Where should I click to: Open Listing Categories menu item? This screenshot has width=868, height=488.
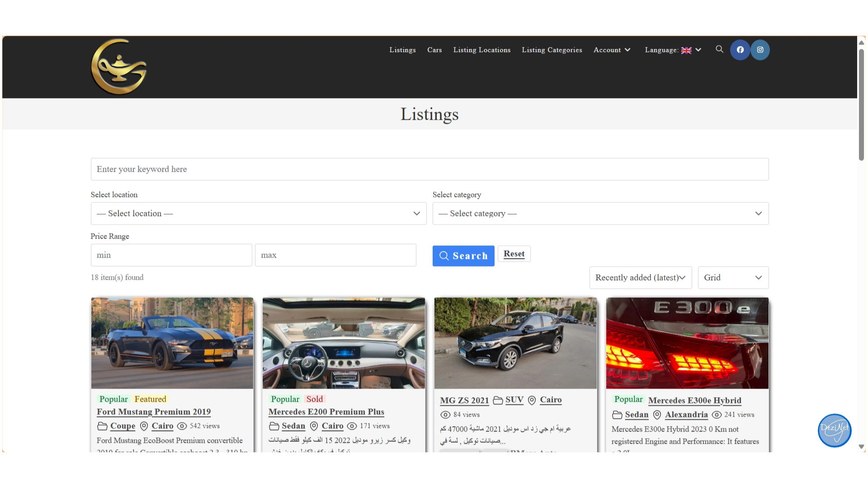[552, 50]
